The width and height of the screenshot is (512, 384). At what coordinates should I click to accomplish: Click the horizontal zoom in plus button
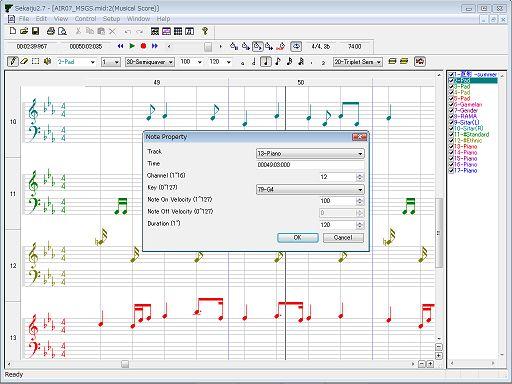430,364
